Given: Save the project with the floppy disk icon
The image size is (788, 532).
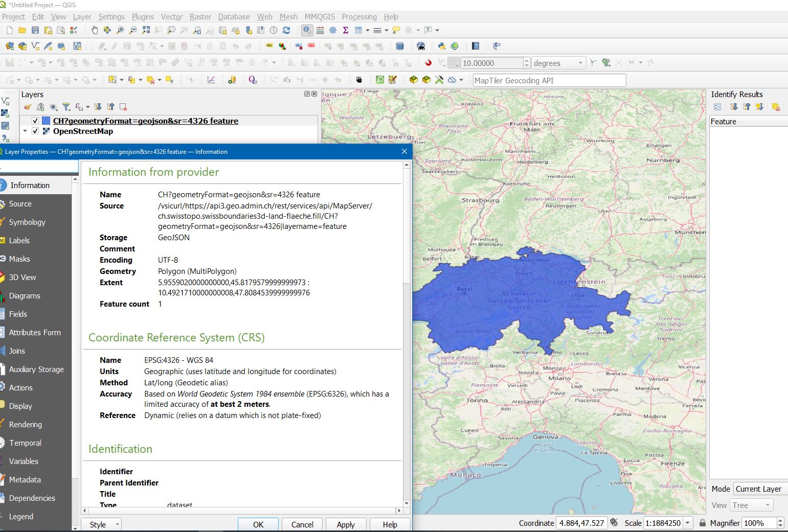Looking at the screenshot, I should coord(35,30).
